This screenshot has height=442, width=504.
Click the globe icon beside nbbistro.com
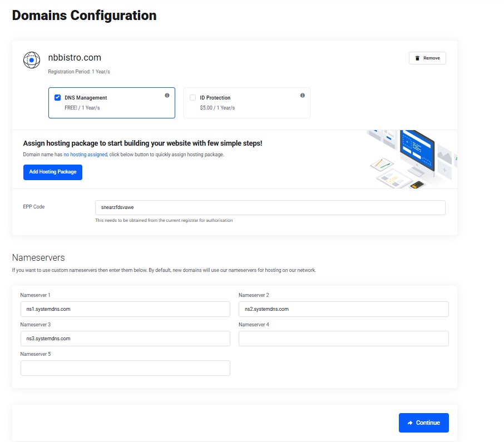click(x=32, y=60)
